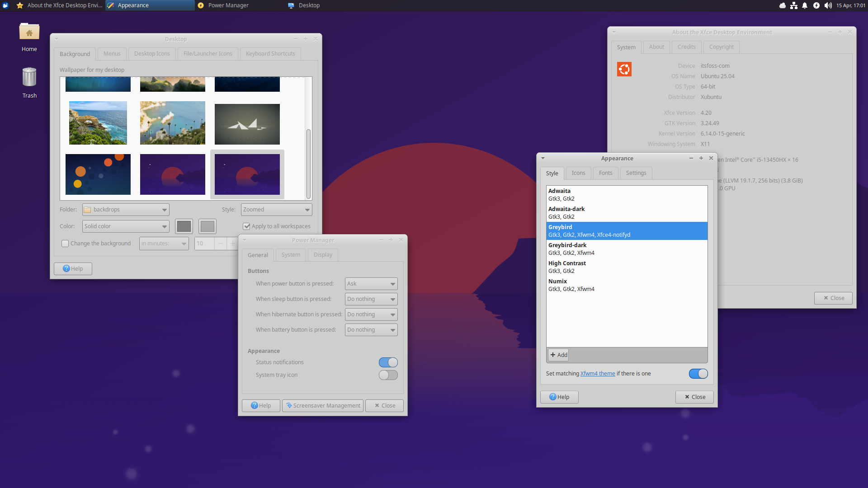Image resolution: width=868 pixels, height=488 pixels.
Task: Disable status notifications in Power Manager
Action: click(x=388, y=362)
